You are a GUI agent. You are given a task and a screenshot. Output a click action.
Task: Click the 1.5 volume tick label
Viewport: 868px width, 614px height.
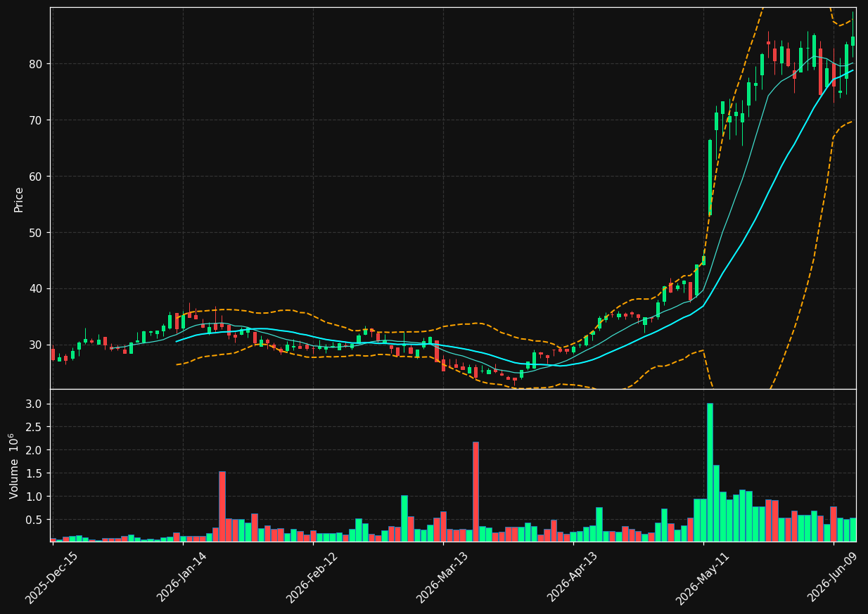34,474
